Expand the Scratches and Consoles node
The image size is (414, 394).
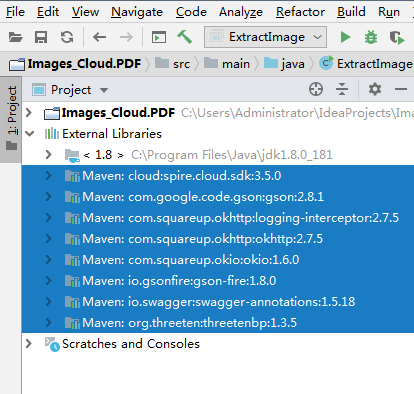pyautogui.click(x=29, y=343)
